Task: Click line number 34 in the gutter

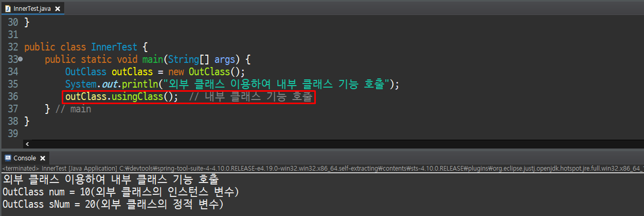Action: [13, 72]
